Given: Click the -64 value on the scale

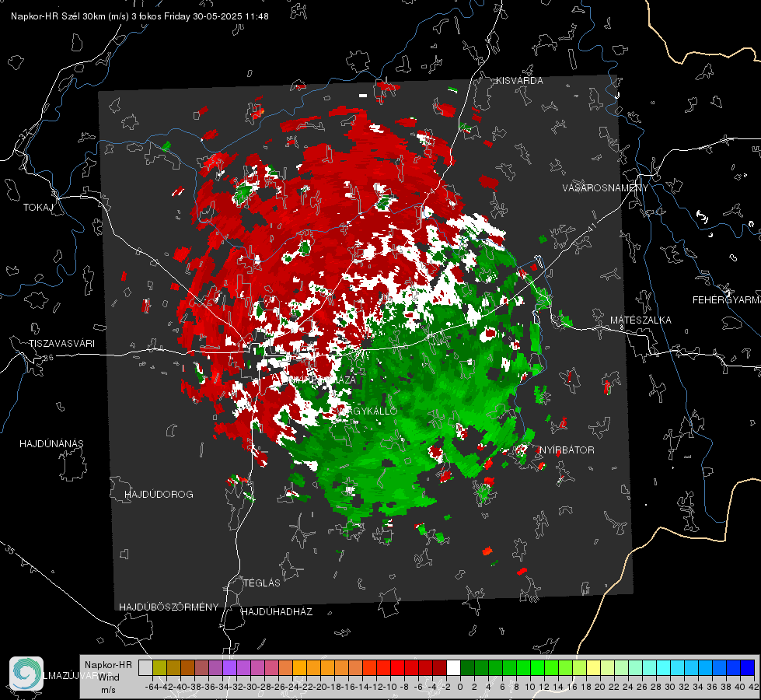Looking at the screenshot, I should [152, 687].
